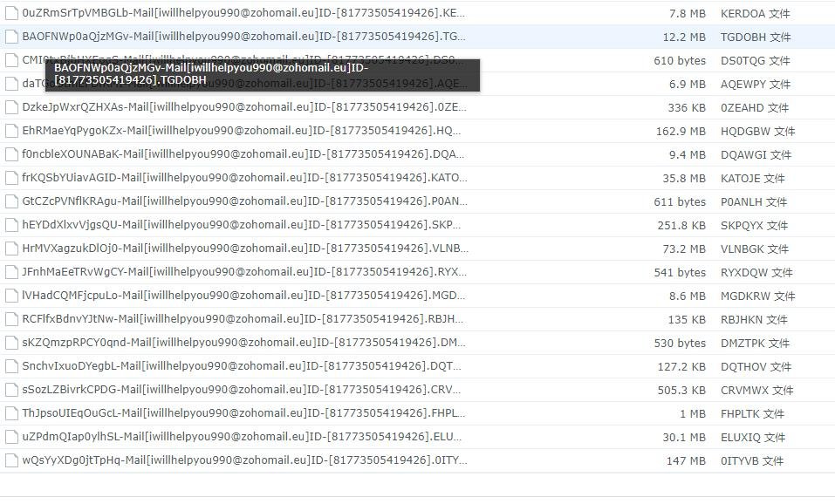Click the file icon beside sSozLZBivrkCPDG-Mail

click(x=11, y=390)
